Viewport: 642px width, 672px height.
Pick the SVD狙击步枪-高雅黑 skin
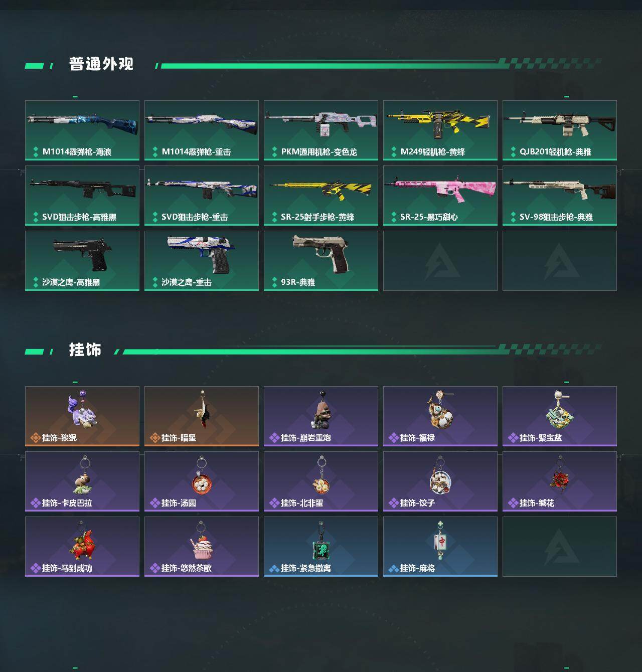(x=82, y=196)
